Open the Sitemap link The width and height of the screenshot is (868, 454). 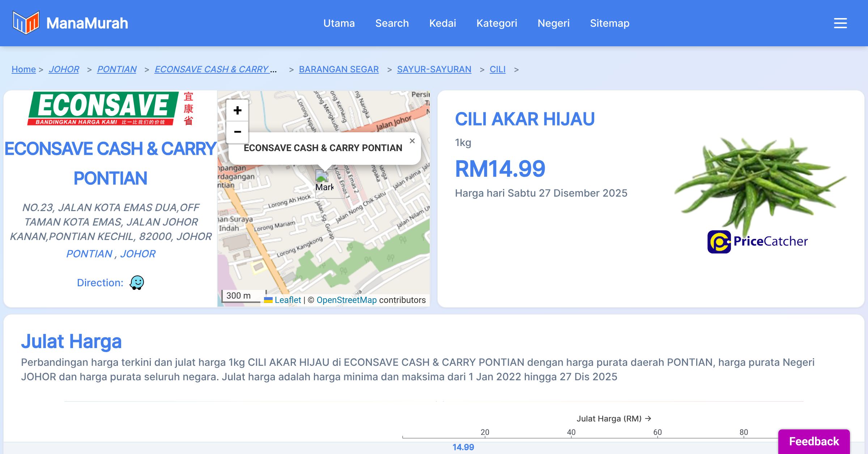[x=609, y=23]
